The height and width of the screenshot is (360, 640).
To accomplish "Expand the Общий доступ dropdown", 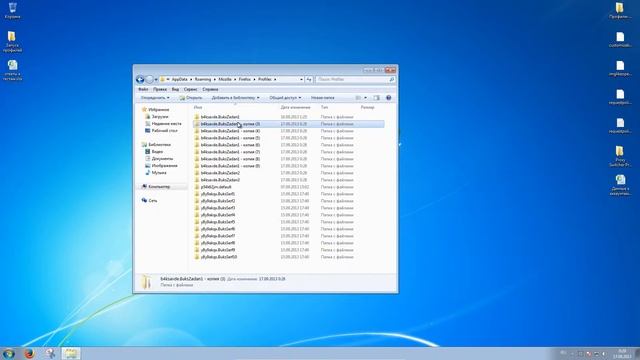I will [285, 98].
